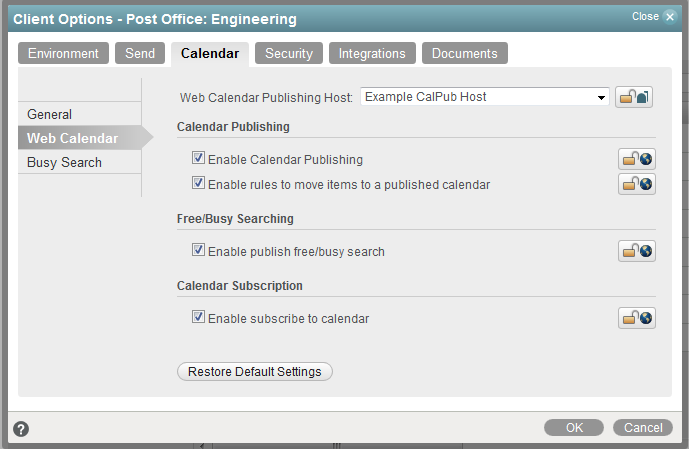Toggle Enable rules to move items checkbox
This screenshot has width=689, height=449.
click(199, 184)
